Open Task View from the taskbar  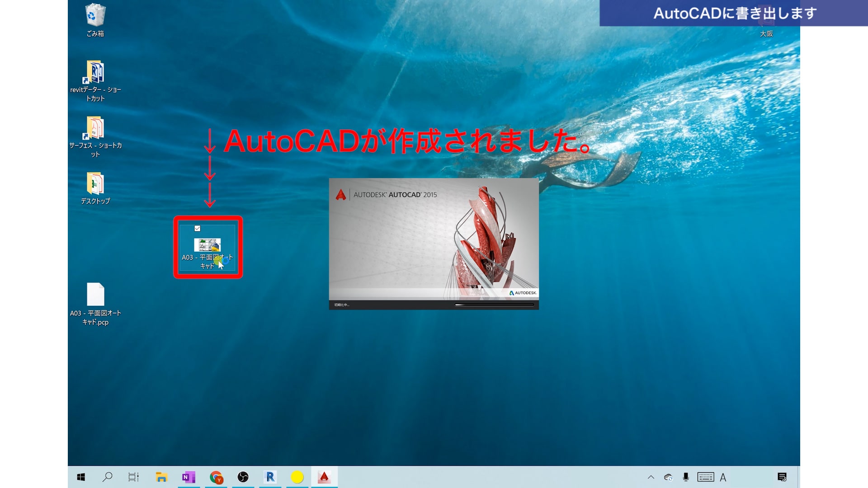coord(134,477)
